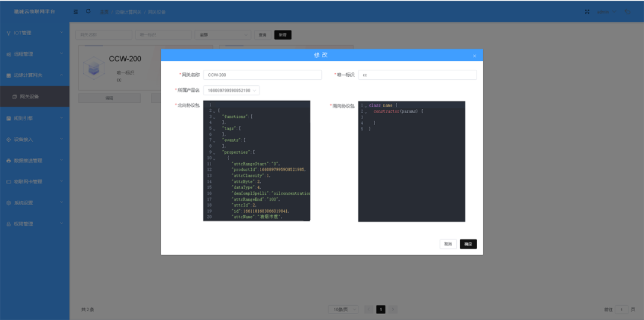The image size is (644, 320).
Task: Close the 修改 dialog with X icon
Action: 475,55
